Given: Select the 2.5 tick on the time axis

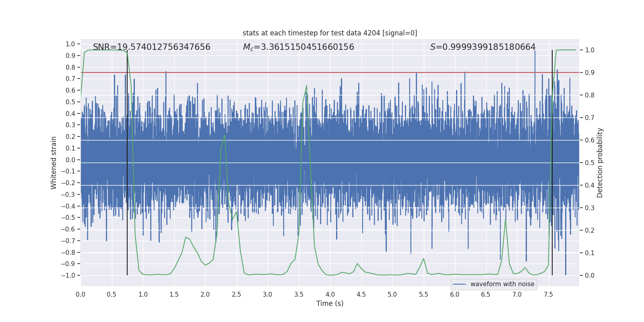Looking at the screenshot, I should coord(236,294).
